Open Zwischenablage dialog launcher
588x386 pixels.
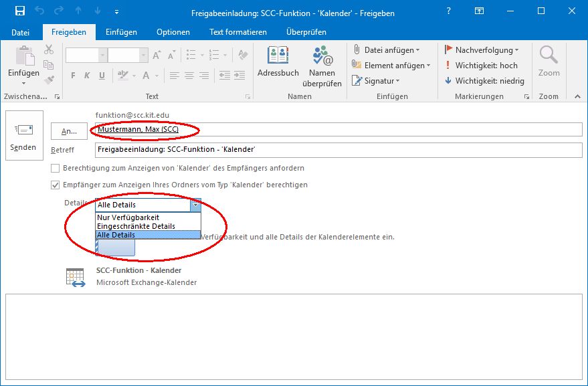click(57, 97)
